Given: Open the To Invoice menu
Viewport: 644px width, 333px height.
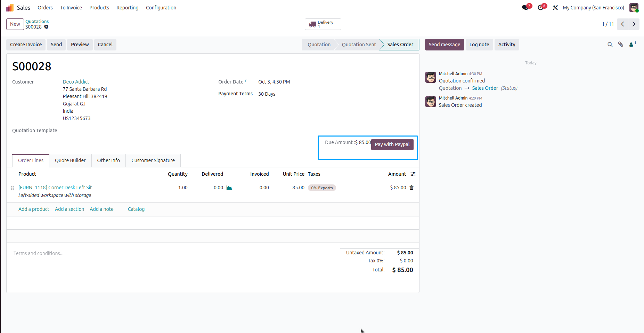Looking at the screenshot, I should (71, 8).
